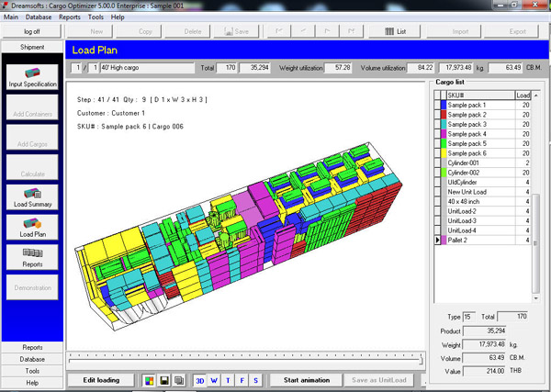Switch to the T top view
551x392 pixels.
(x=228, y=380)
